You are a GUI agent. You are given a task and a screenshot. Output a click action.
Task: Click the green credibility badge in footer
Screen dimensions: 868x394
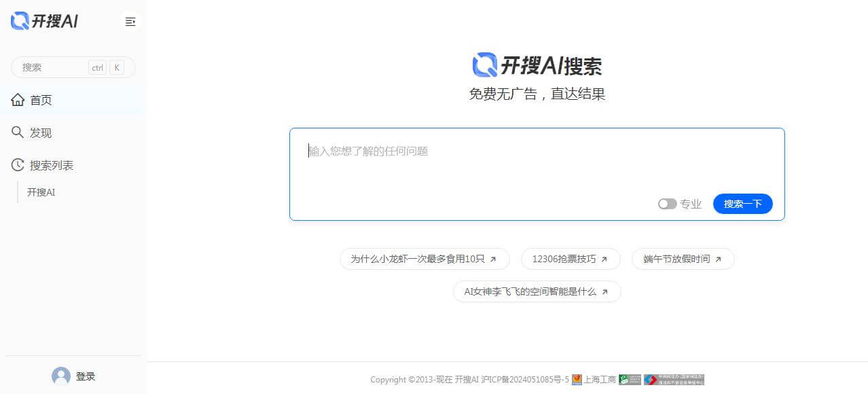630,380
